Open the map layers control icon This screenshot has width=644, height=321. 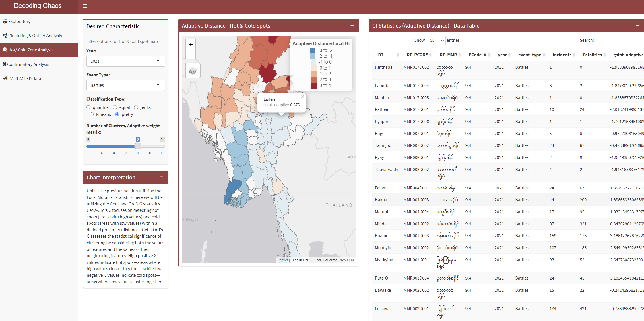pyautogui.click(x=193, y=71)
